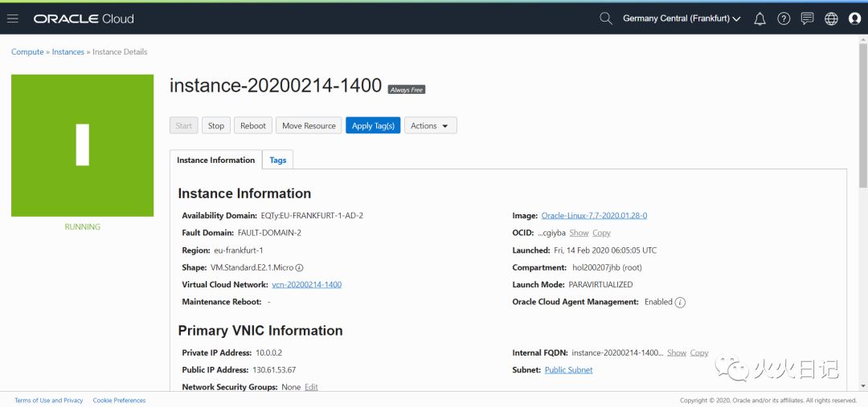Viewport: 868px width, 407px height.
Task: Open the Germany Central (Frankfurt) region dropdown
Action: (x=682, y=18)
